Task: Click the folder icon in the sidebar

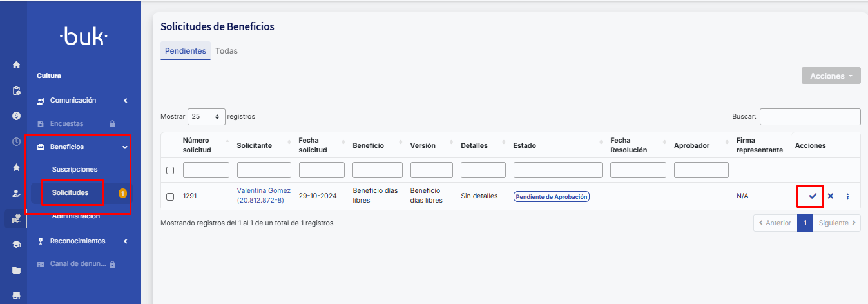Action: 16,270
